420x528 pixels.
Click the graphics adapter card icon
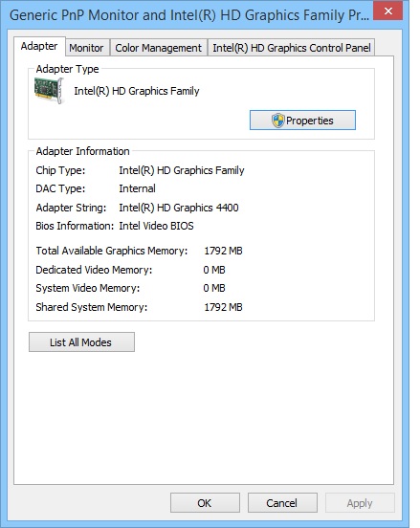point(49,91)
